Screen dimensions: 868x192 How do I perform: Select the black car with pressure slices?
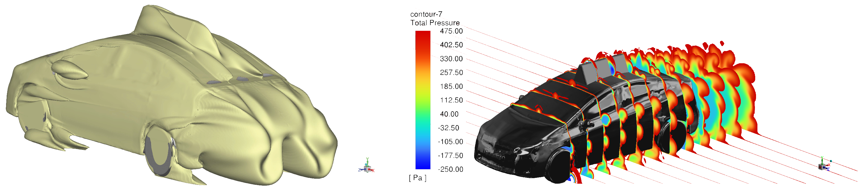617,113
